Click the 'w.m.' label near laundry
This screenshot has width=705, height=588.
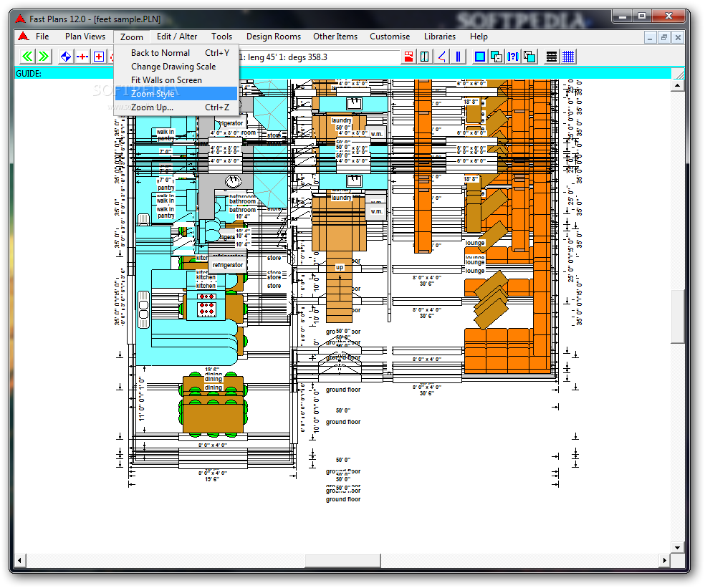376,211
